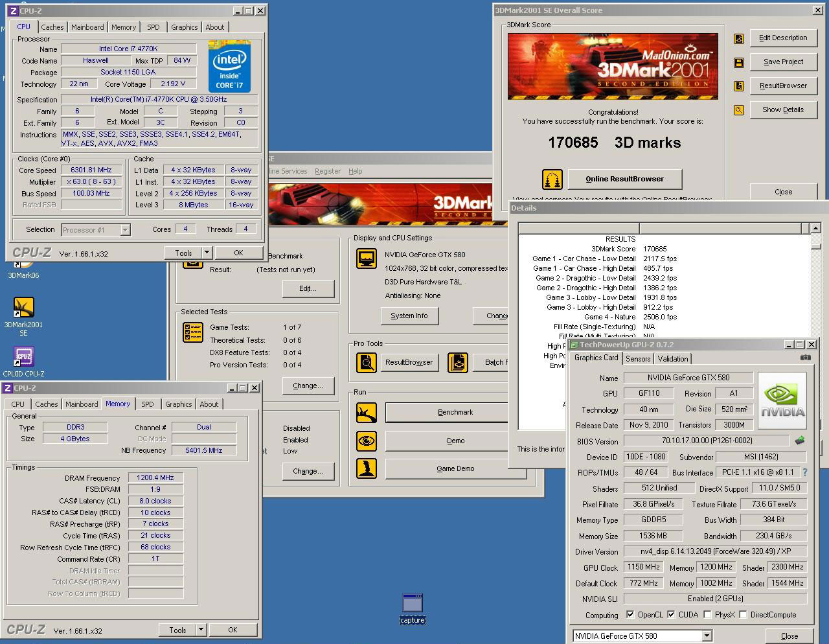The height and width of the screenshot is (644, 829).
Task: Click the Show Details button
Action: pos(783,110)
